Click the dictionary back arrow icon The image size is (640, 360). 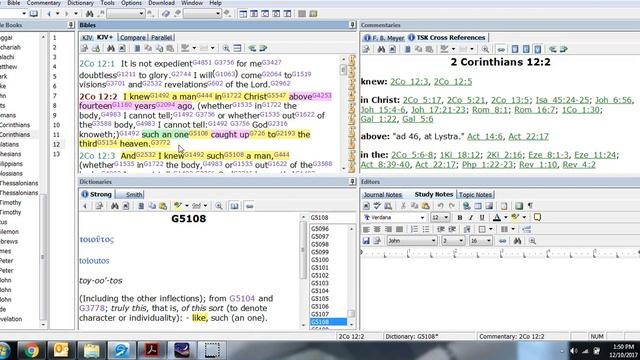pyautogui.click(x=85, y=206)
